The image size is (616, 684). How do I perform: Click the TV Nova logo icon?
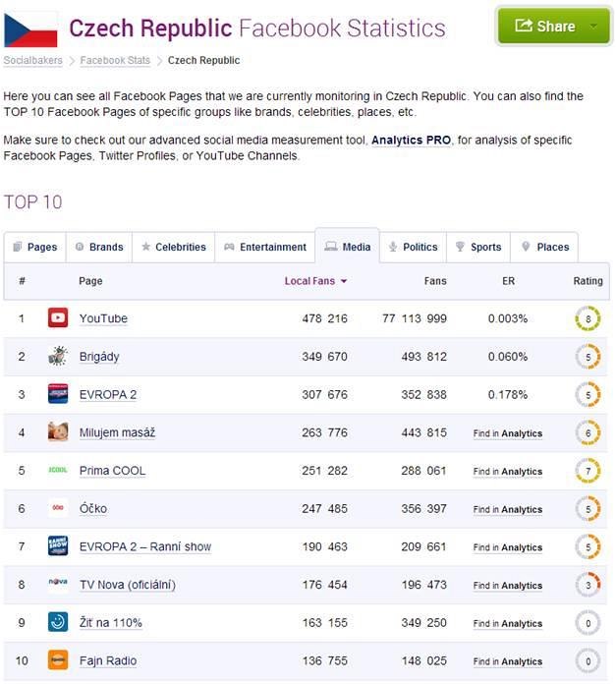[x=58, y=582]
